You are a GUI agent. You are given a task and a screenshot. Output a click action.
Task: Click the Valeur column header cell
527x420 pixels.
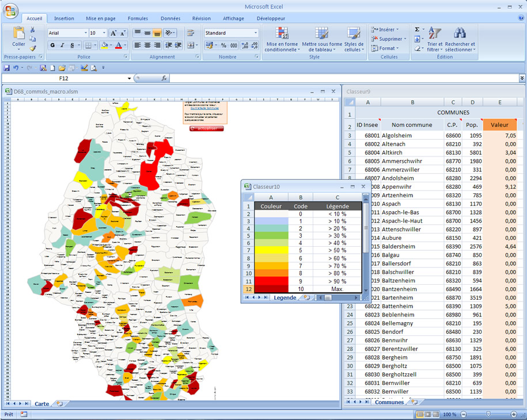(x=500, y=125)
